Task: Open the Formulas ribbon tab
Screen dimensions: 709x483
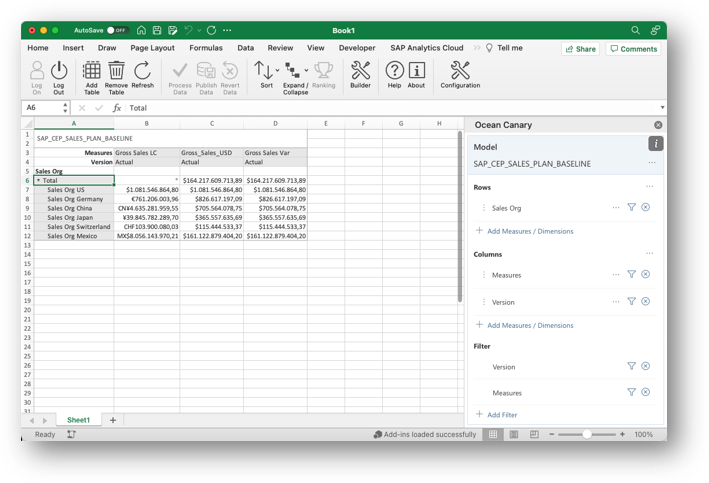Action: pyautogui.click(x=206, y=47)
